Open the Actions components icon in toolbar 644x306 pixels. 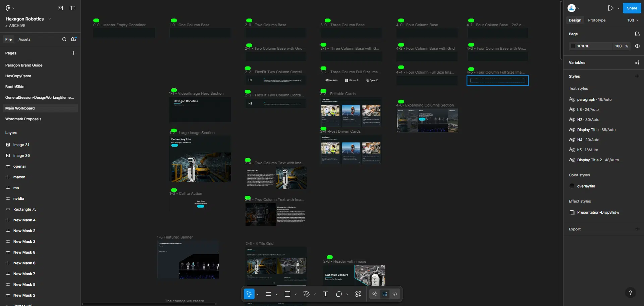point(358,294)
